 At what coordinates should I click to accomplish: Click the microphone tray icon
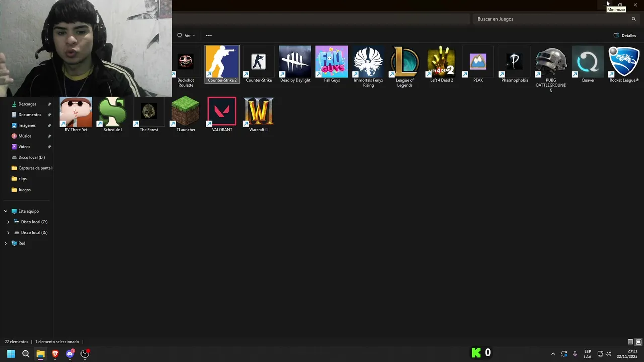[x=575, y=354]
